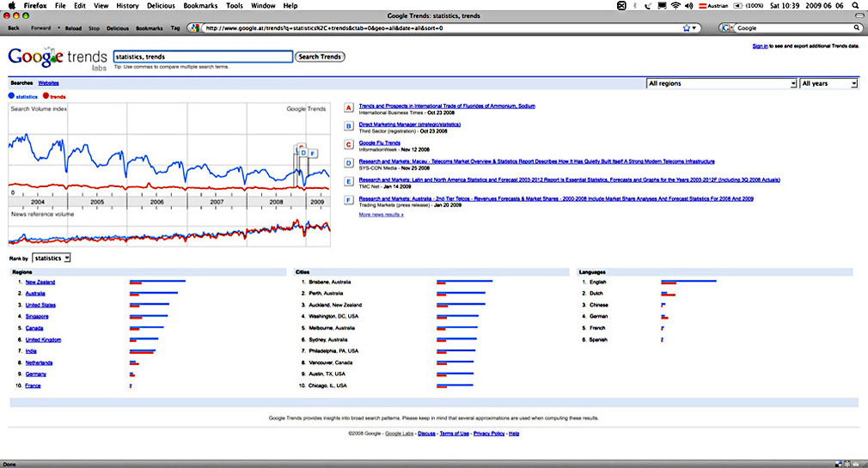Click the browser URL address field
This screenshot has width=868, height=468.
click(x=442, y=27)
